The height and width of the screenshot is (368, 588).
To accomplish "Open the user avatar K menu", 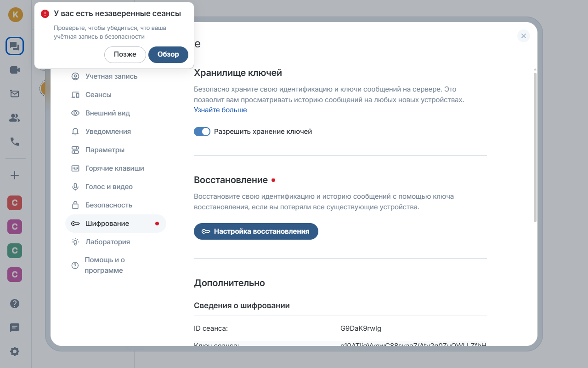I will 15,14.
